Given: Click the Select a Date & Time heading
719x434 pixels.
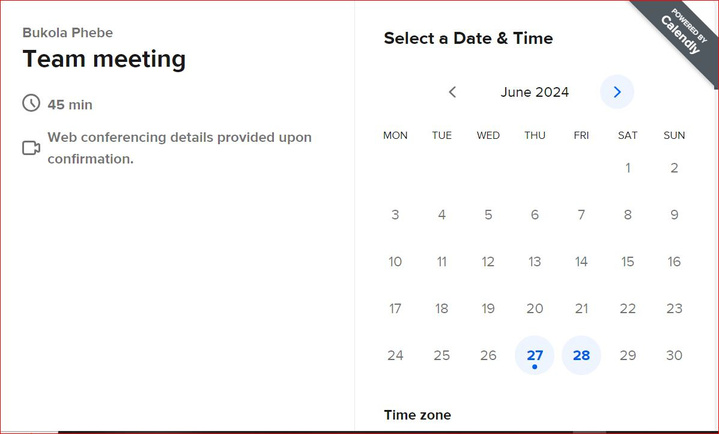Looking at the screenshot, I should click(x=468, y=38).
